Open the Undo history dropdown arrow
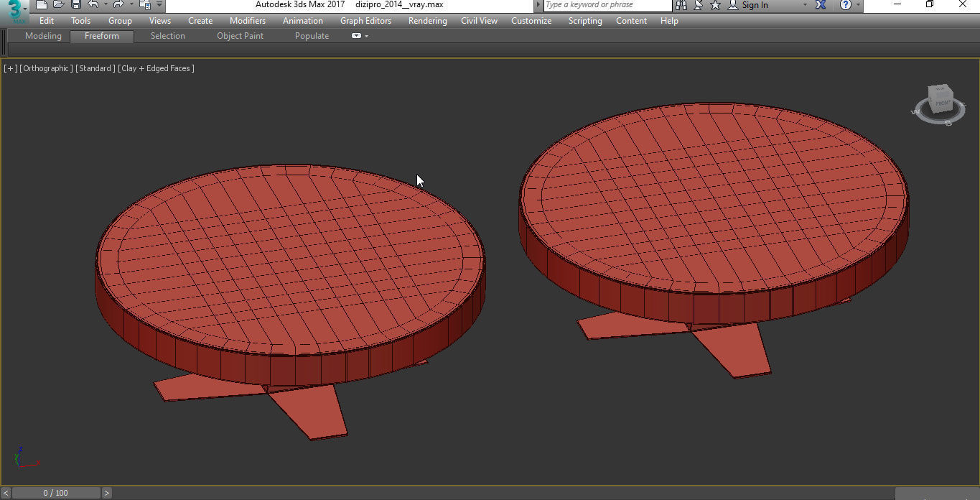 coord(106,5)
